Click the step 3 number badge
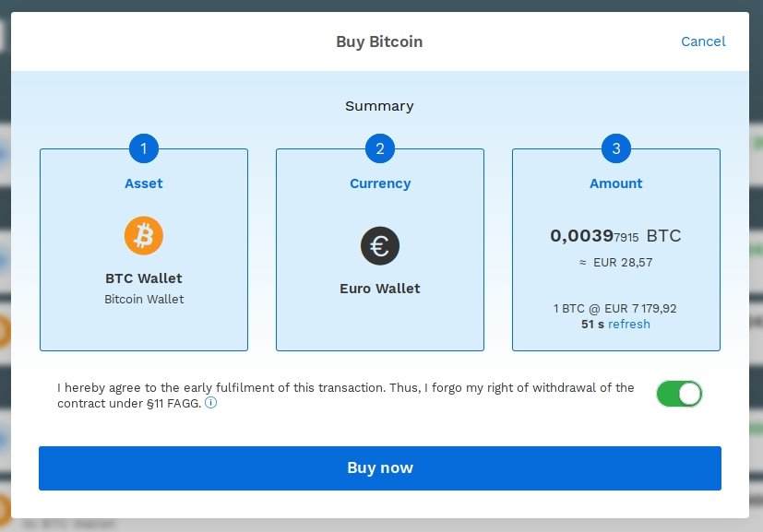Screen dimensions: 763x532 (x=615, y=148)
